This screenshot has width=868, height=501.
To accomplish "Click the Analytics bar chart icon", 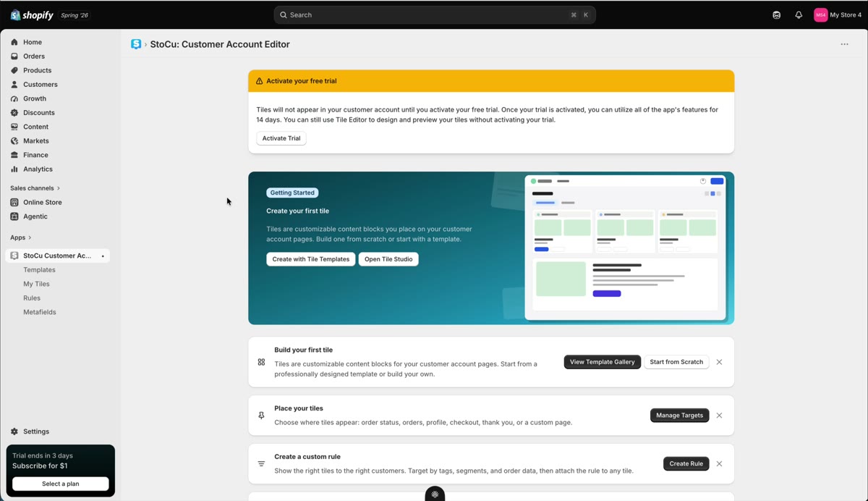I will click(x=14, y=169).
